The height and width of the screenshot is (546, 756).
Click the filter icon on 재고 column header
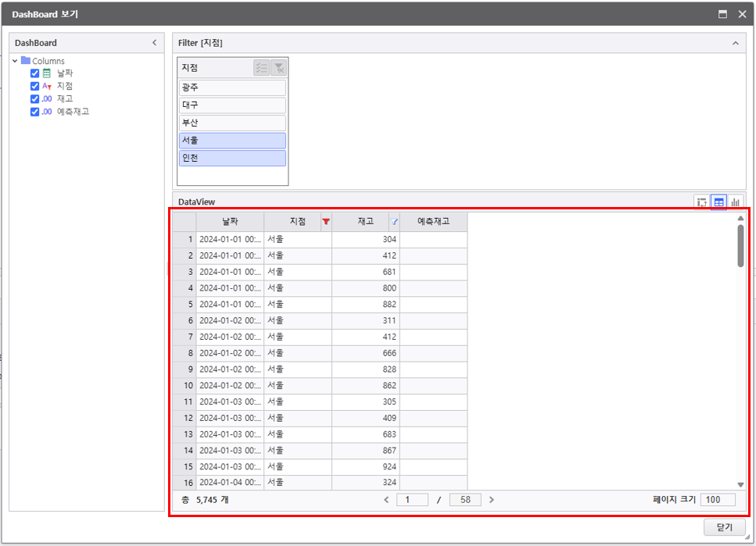pyautogui.click(x=394, y=222)
